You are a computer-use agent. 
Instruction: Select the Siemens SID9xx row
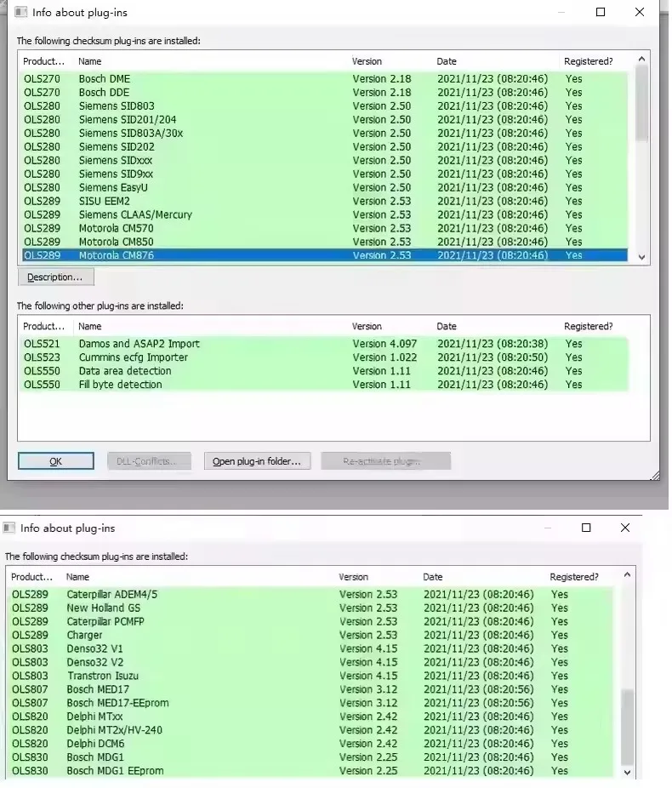coord(325,174)
